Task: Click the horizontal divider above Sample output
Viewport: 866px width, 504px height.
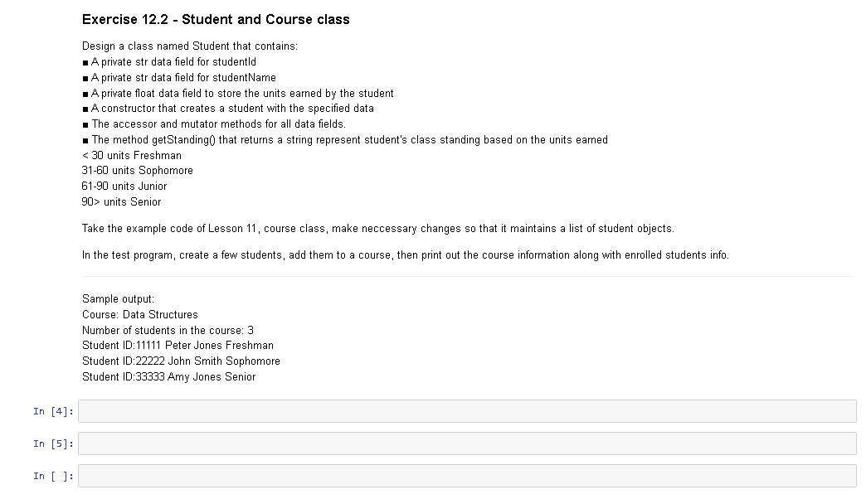Action: click(466, 277)
